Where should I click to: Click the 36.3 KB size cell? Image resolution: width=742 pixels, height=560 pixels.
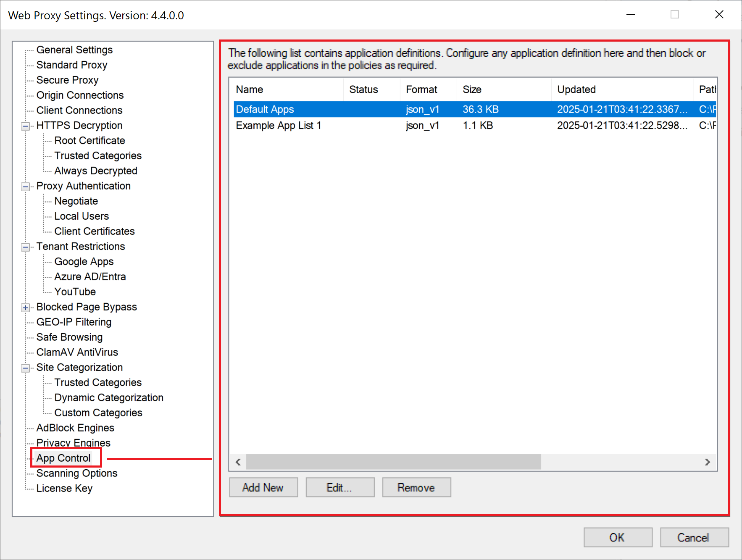pos(481,109)
